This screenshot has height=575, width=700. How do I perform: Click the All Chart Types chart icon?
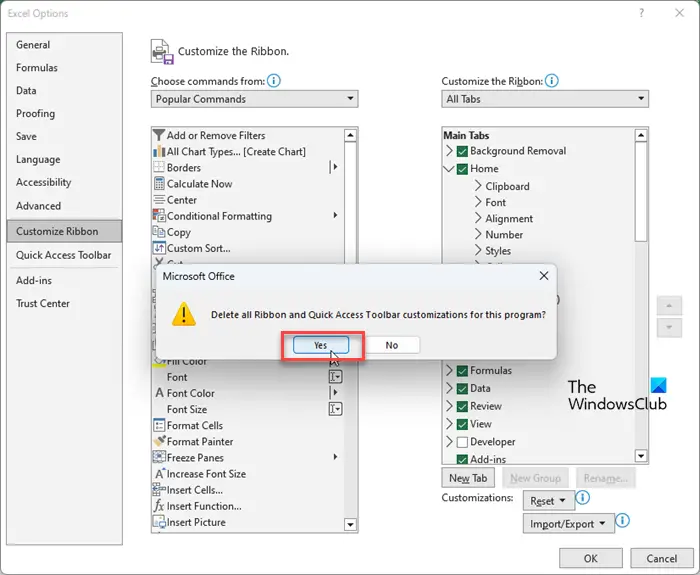click(159, 151)
